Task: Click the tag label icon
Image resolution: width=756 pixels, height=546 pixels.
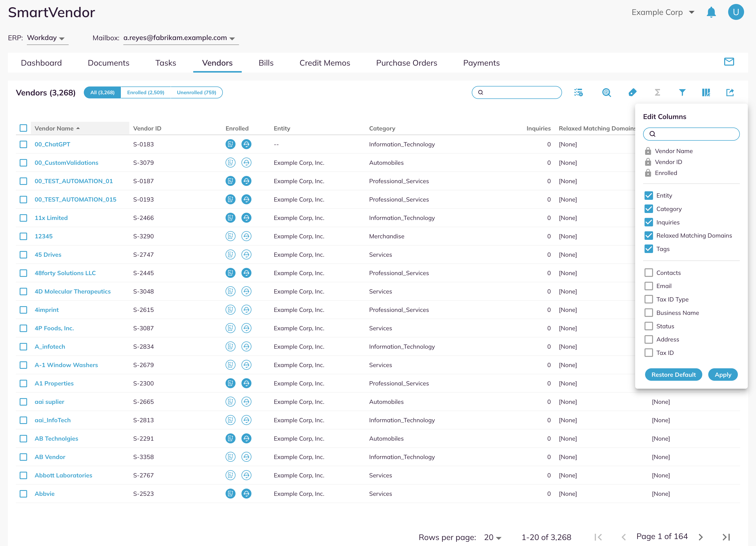Action: pos(632,93)
